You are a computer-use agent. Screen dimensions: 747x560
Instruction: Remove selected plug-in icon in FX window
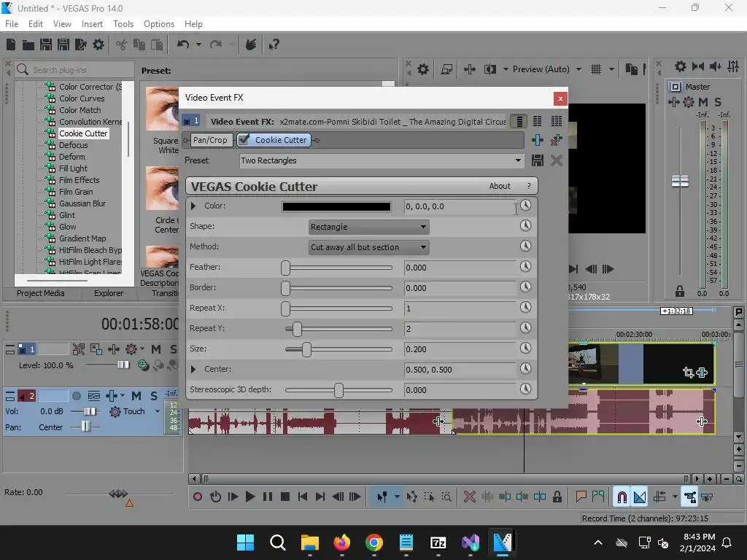pos(556,140)
